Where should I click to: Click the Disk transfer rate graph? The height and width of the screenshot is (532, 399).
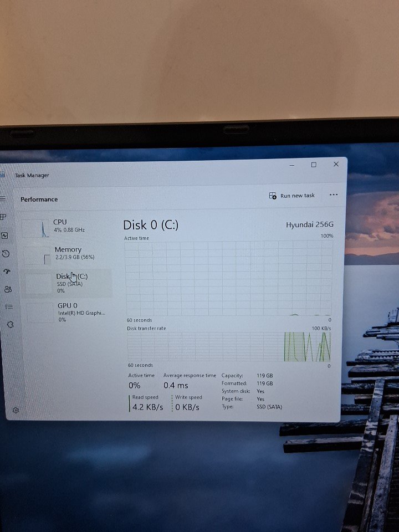[x=229, y=346]
